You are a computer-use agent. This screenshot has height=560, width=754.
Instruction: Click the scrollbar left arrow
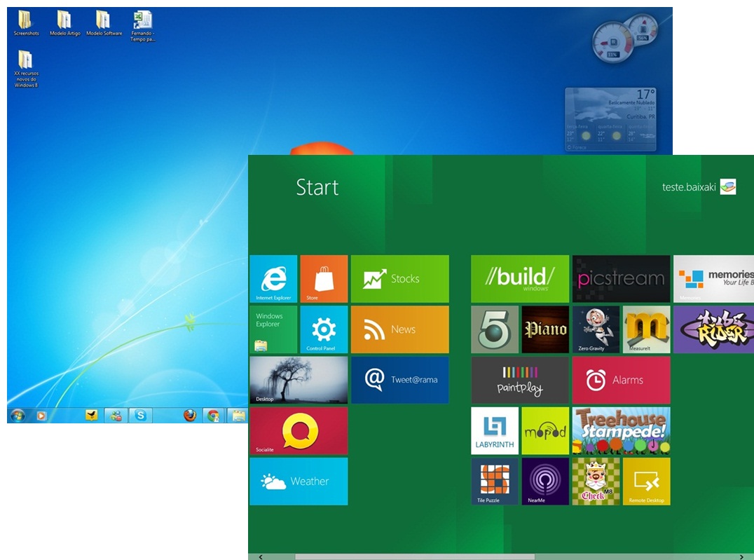point(261,556)
